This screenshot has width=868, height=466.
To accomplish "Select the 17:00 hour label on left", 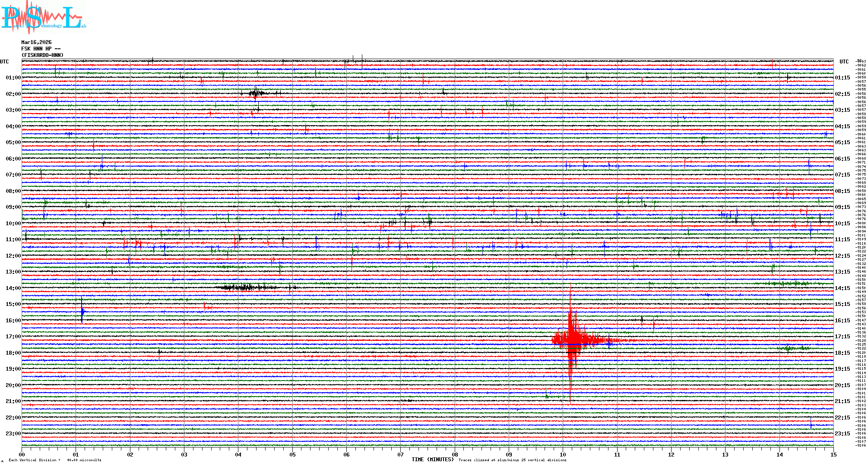I will [x=13, y=337].
